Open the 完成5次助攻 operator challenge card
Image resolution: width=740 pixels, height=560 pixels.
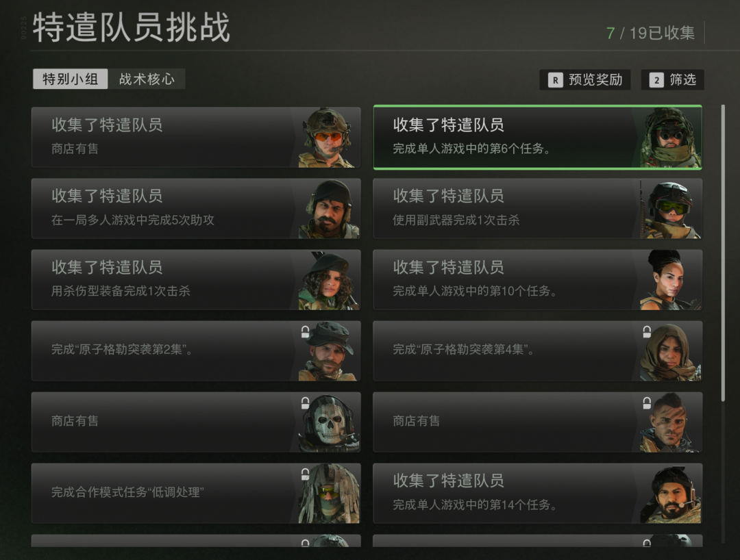(x=196, y=208)
